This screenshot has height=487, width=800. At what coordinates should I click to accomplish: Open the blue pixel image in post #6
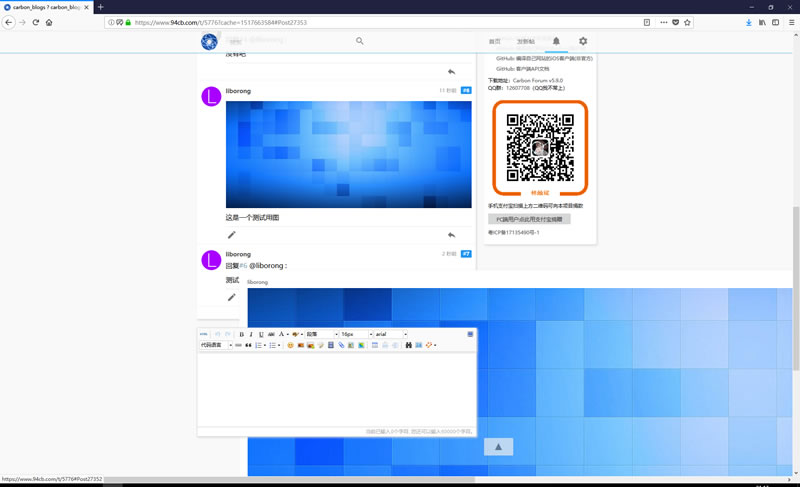pyautogui.click(x=348, y=155)
